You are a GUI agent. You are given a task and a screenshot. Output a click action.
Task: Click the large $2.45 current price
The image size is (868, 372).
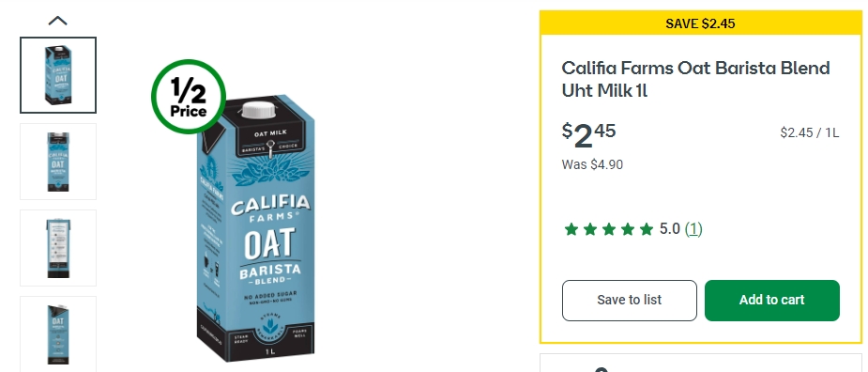[x=589, y=134]
